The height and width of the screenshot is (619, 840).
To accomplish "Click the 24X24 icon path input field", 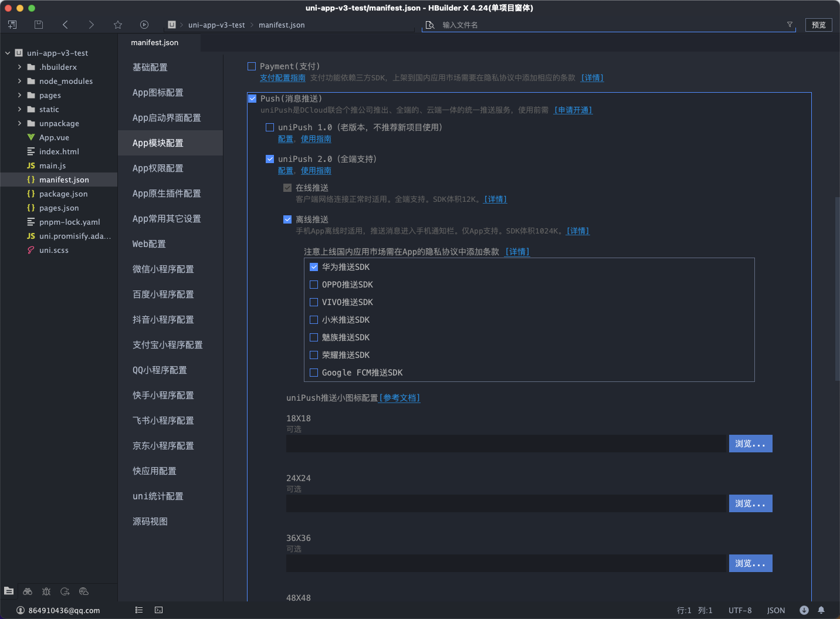I will (506, 503).
